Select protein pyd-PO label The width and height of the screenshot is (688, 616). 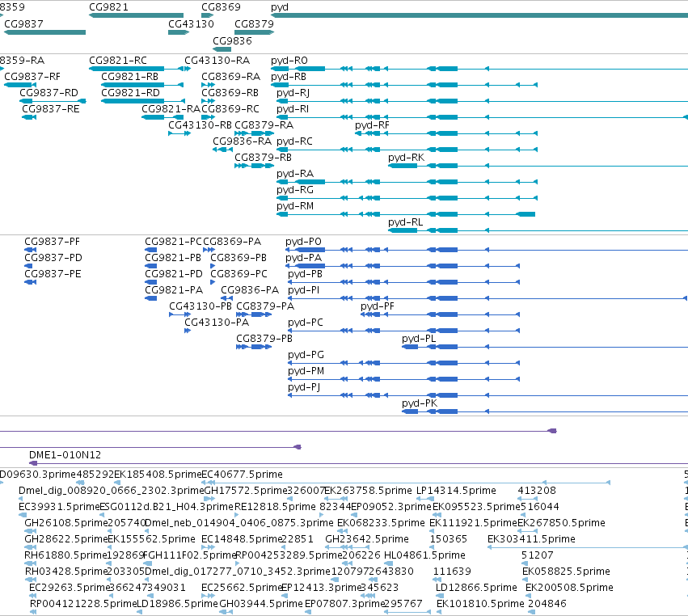pos(303,242)
